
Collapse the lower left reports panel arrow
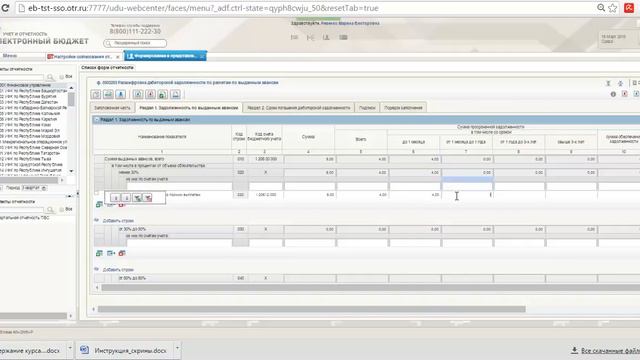[69, 196]
